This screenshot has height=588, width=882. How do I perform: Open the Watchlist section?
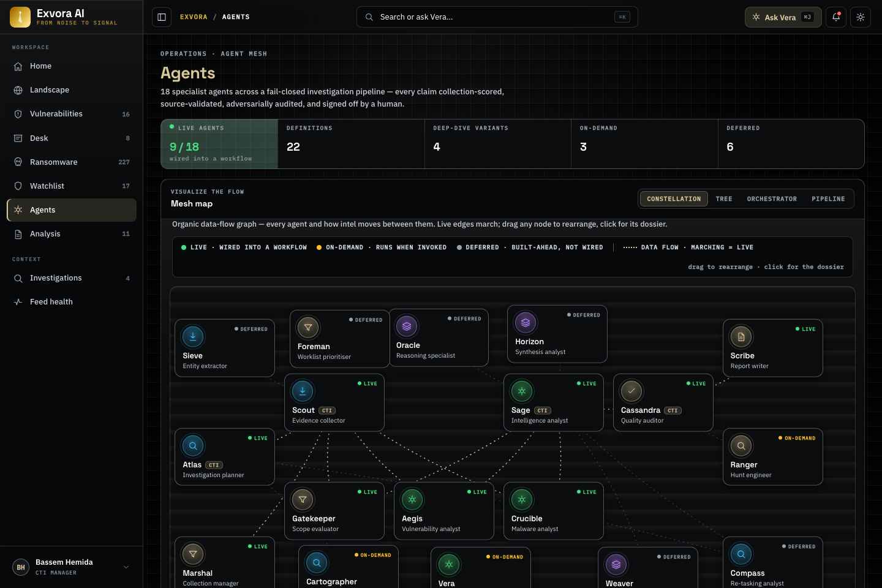coord(72,186)
